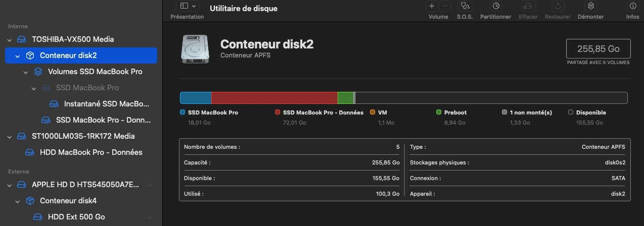Click the large disk drive thumbnail

point(194,49)
